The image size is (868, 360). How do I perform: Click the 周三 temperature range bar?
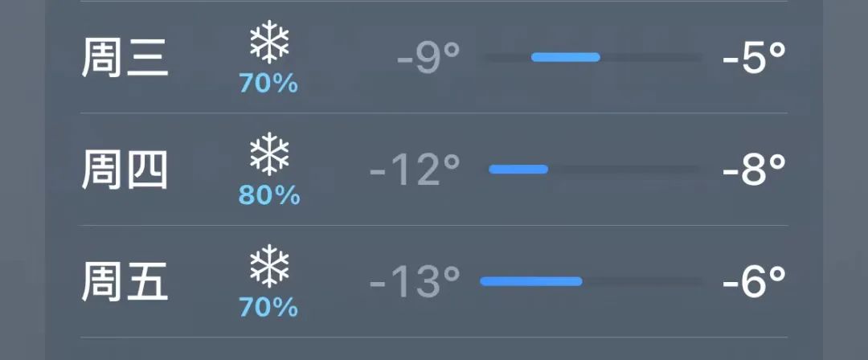click(592, 57)
